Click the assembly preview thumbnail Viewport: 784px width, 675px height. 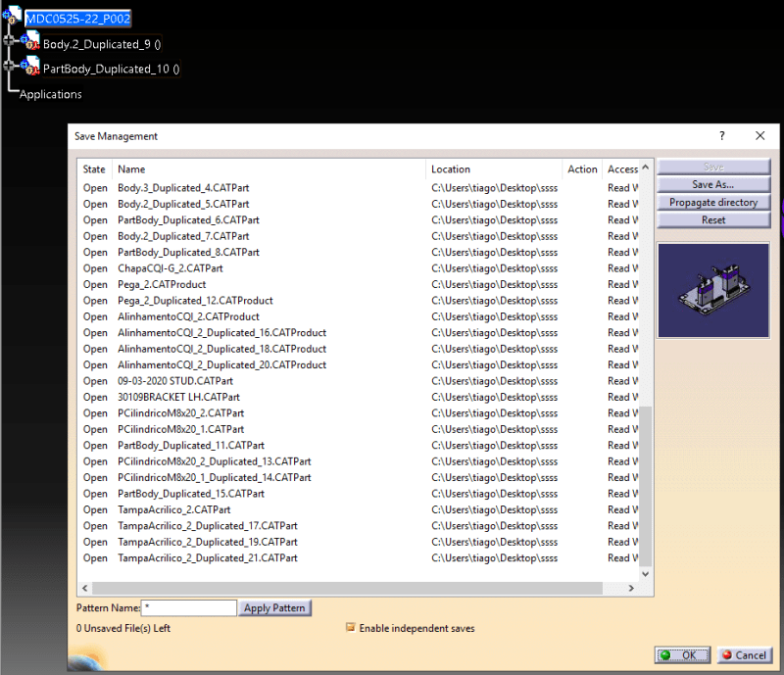click(713, 291)
